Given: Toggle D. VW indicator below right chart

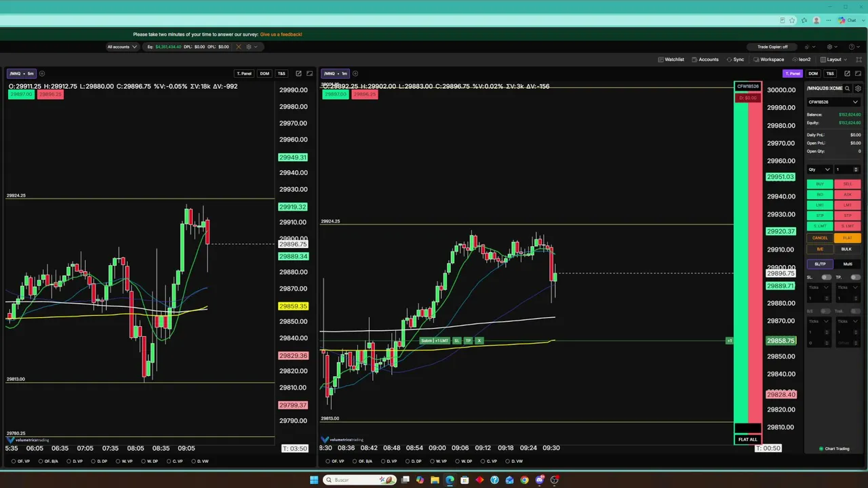Looking at the screenshot, I should [513, 461].
